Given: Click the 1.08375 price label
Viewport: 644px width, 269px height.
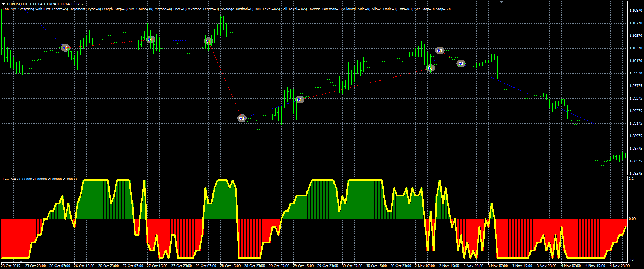Looking at the screenshot, I should point(636,174).
